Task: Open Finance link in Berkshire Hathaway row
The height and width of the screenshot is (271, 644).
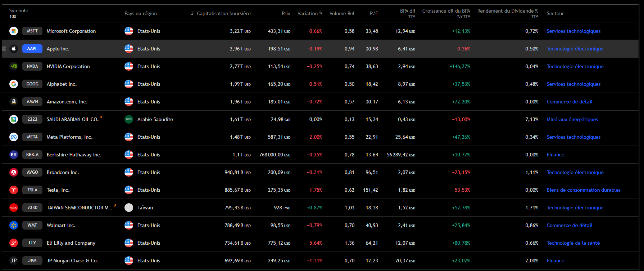Action: (555, 155)
